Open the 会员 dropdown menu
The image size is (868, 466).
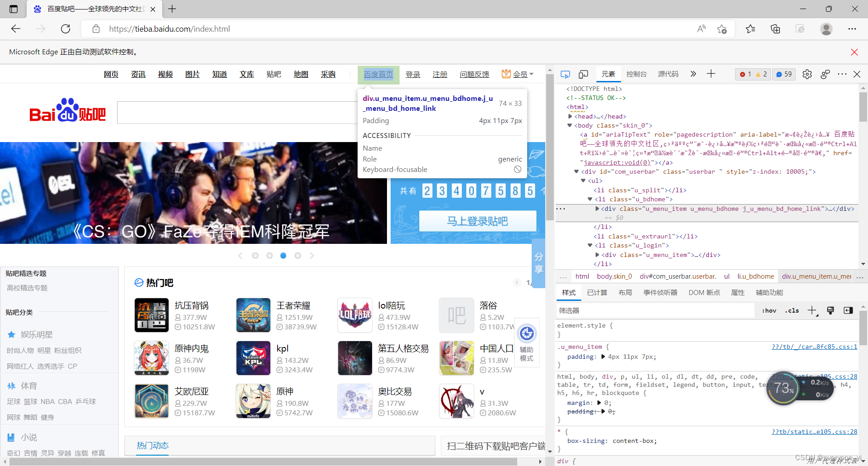click(x=518, y=74)
